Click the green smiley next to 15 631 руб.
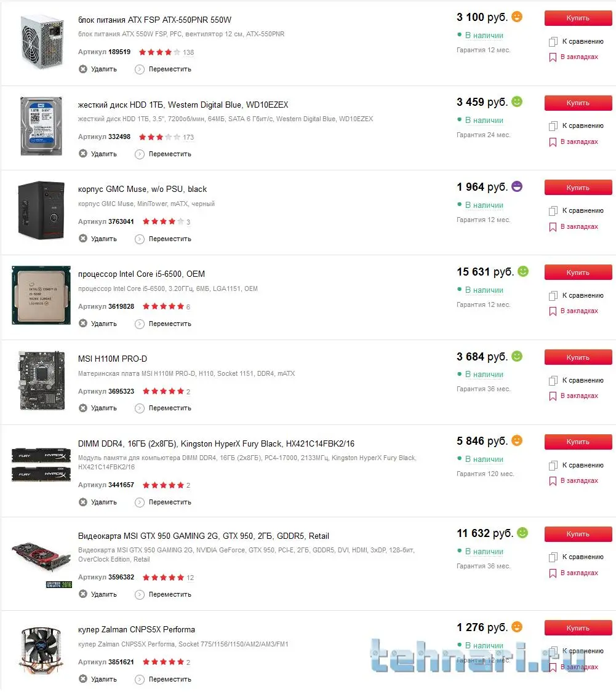Viewport: 616px width, 692px height. pos(523,271)
